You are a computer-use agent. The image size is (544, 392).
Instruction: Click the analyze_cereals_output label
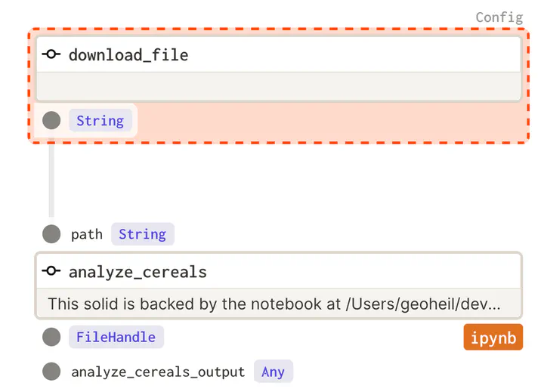[158, 372]
